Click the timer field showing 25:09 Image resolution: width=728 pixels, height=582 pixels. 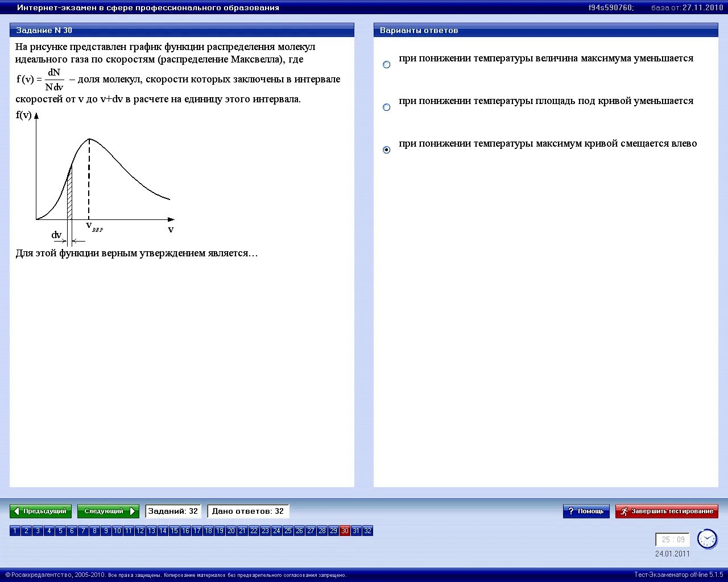pyautogui.click(x=672, y=539)
